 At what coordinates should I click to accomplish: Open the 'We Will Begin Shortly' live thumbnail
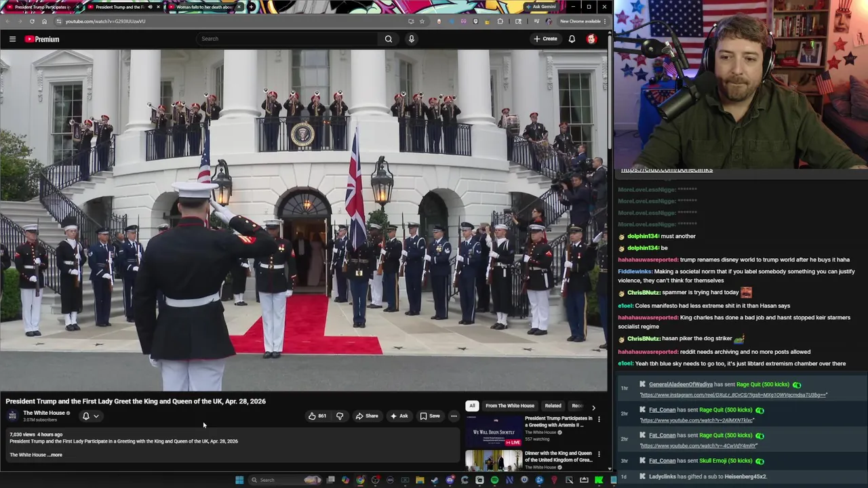click(494, 430)
